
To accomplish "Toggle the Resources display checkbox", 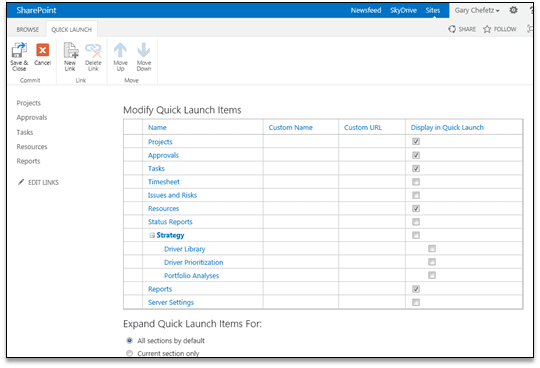I will point(416,208).
